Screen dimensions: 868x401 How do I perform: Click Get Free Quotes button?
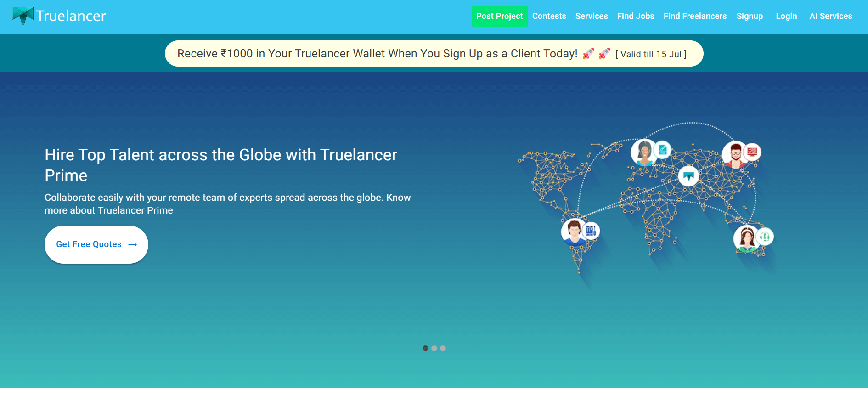(x=96, y=244)
